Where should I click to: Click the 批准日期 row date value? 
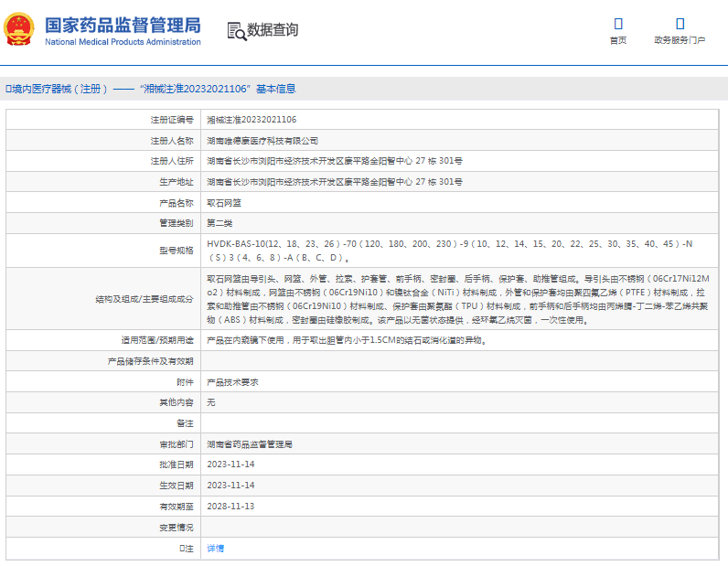[230, 465]
